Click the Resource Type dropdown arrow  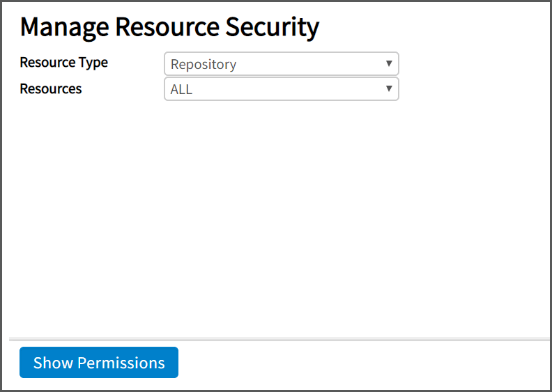(389, 64)
